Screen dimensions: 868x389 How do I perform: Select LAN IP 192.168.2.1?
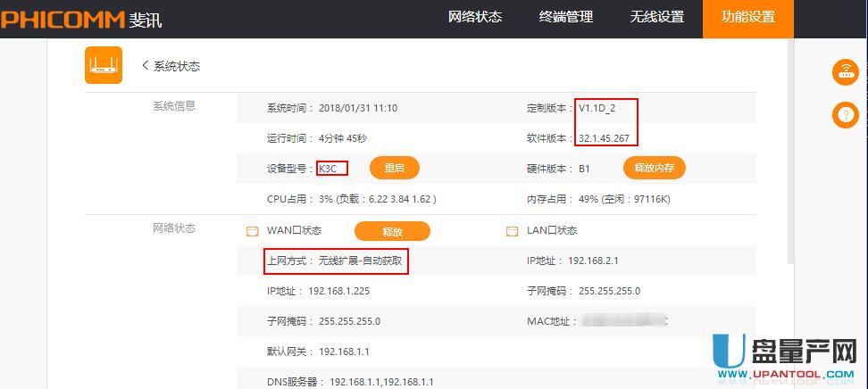pos(593,261)
